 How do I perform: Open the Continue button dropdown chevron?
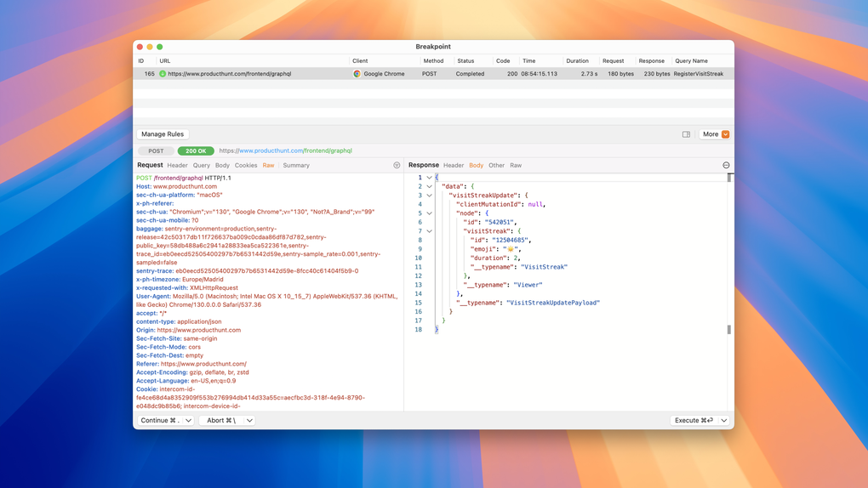[188, 421]
